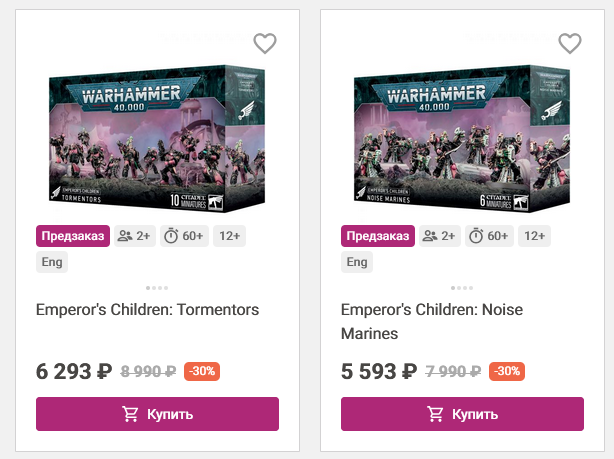The height and width of the screenshot is (459, 614).
Task: Click the 12+ age tag on Noise Marines
Action: point(535,236)
